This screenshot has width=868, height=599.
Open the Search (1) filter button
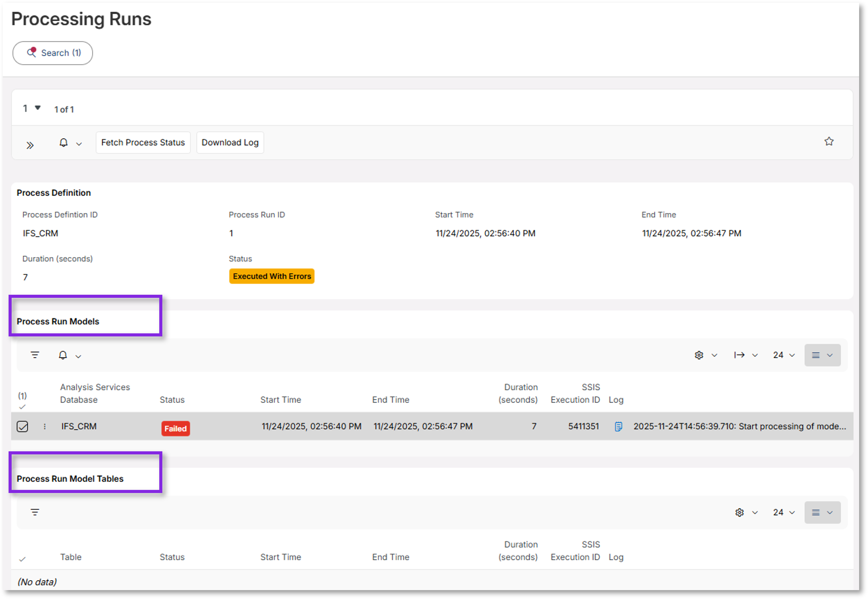(52, 53)
